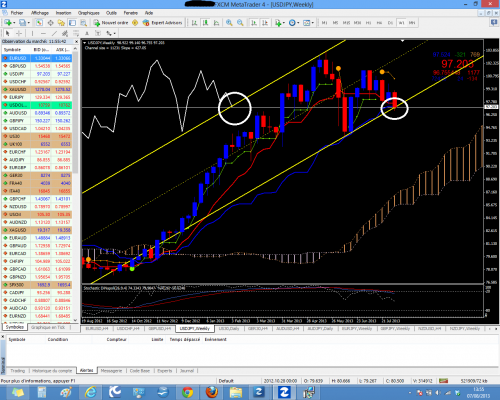This screenshot has width=500, height=400.
Task: Expand the periodicity clock dropdown
Action: click(x=298, y=23)
